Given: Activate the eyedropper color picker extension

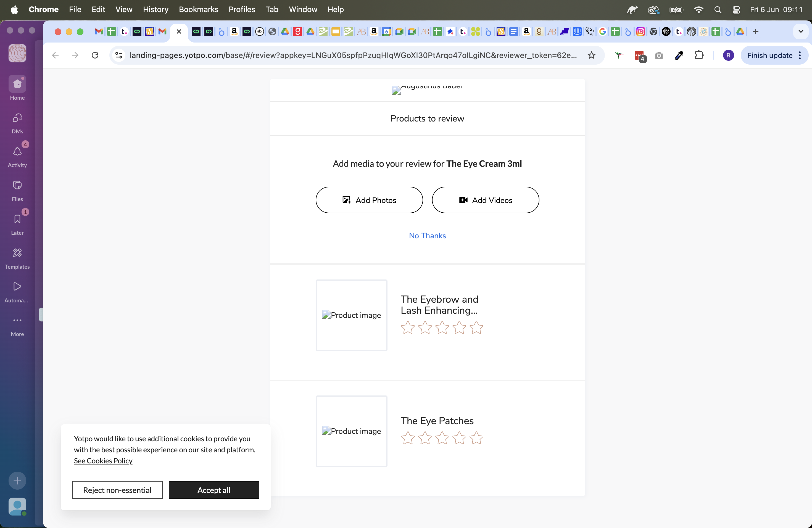Looking at the screenshot, I should click(679, 55).
